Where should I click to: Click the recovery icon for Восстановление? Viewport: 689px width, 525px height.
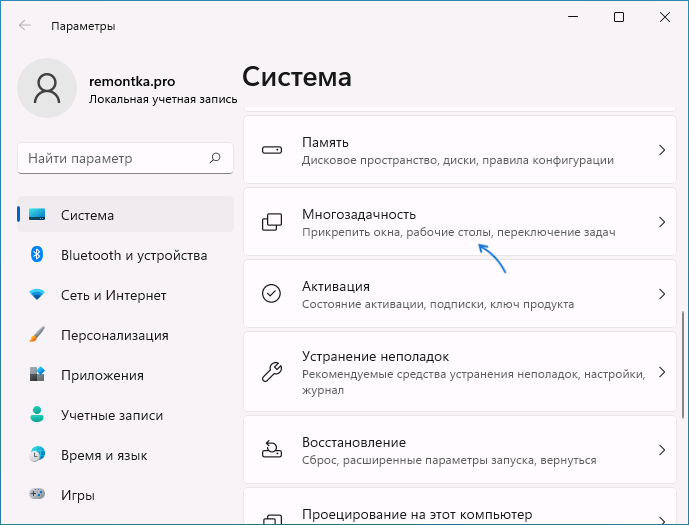click(272, 450)
